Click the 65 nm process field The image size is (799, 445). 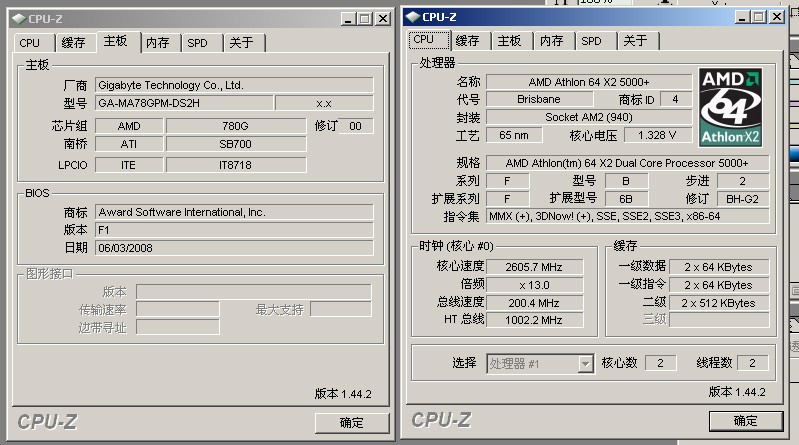[x=514, y=135]
